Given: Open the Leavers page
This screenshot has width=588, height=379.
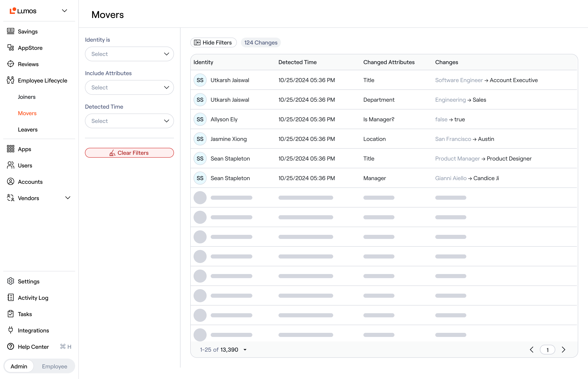Looking at the screenshot, I should tap(28, 129).
